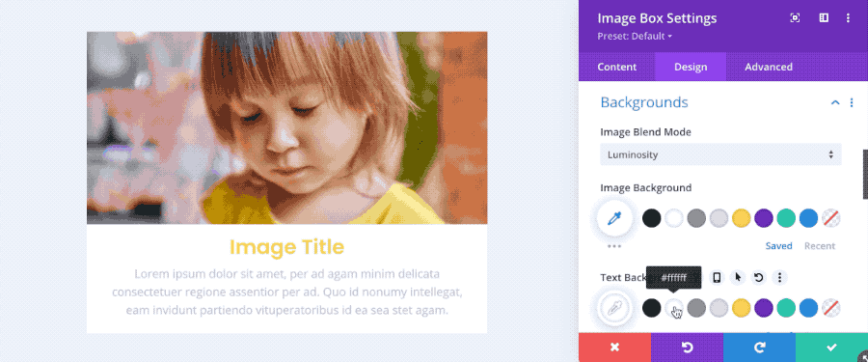Image resolution: width=868 pixels, height=362 pixels.
Task: Click the Image Background eyedropper icon
Action: tap(614, 218)
